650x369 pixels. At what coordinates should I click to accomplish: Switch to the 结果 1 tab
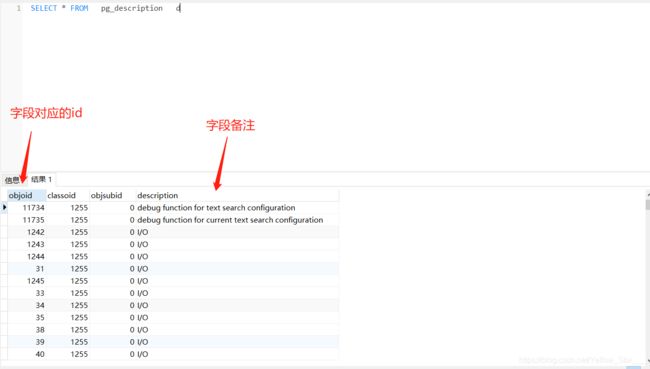click(x=41, y=180)
